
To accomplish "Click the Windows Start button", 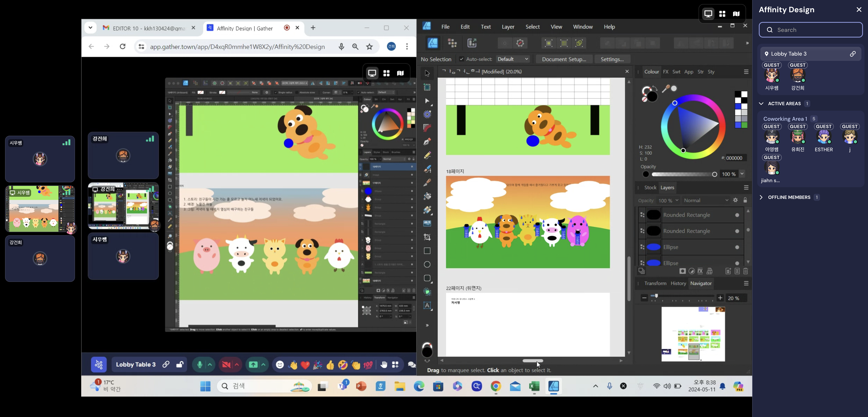I will pos(205,386).
